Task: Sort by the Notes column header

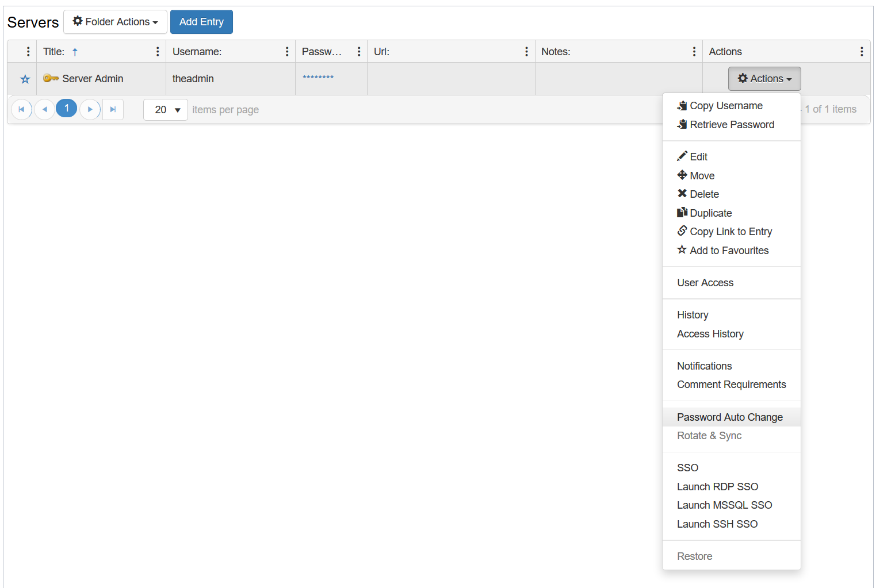Action: 556,52
